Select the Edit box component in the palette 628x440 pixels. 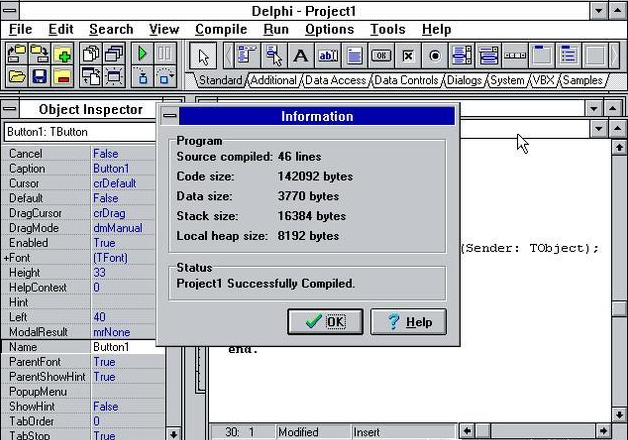pyautogui.click(x=328, y=55)
